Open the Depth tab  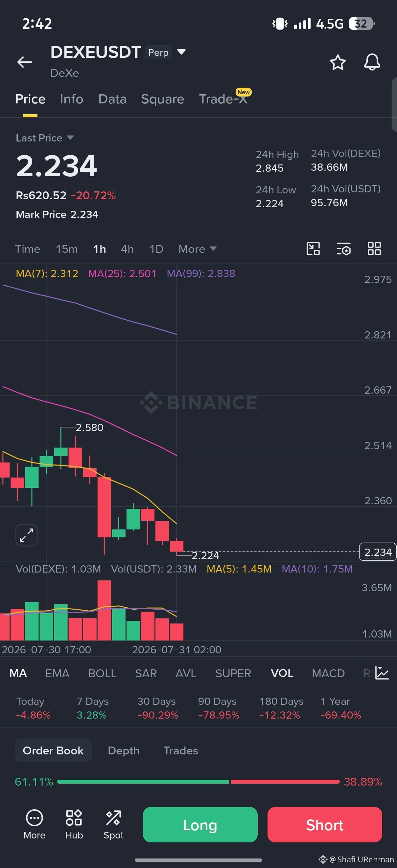(124, 750)
